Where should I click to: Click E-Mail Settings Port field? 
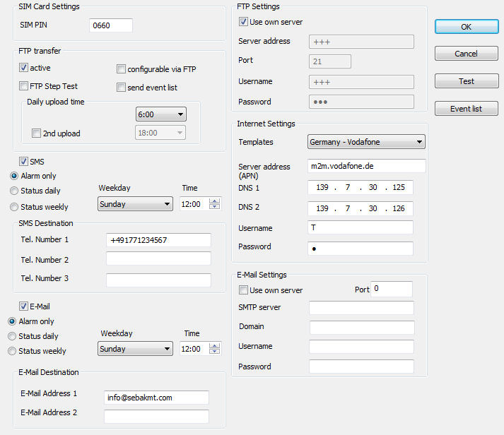click(391, 289)
